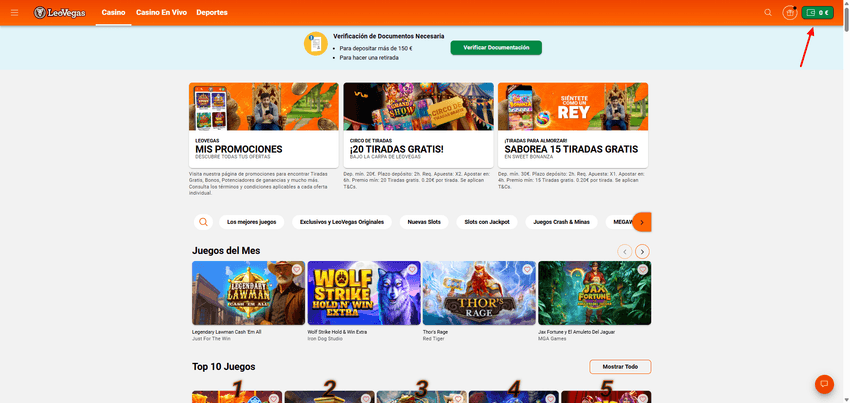Favorite the second Top 10 game heart
Image resolution: width=850 pixels, height=403 pixels.
coord(366,399)
